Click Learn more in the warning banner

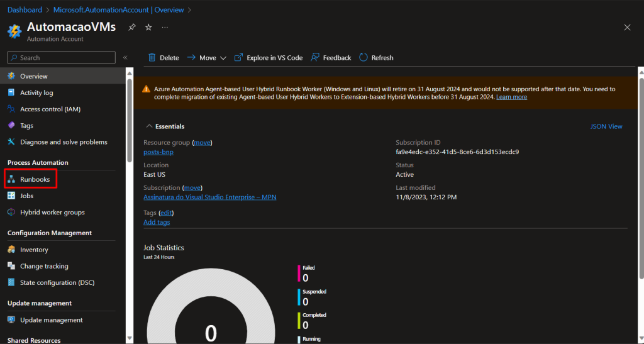(x=511, y=97)
